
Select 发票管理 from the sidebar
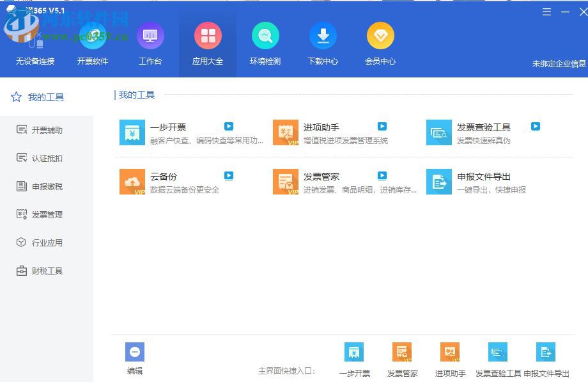pos(47,214)
